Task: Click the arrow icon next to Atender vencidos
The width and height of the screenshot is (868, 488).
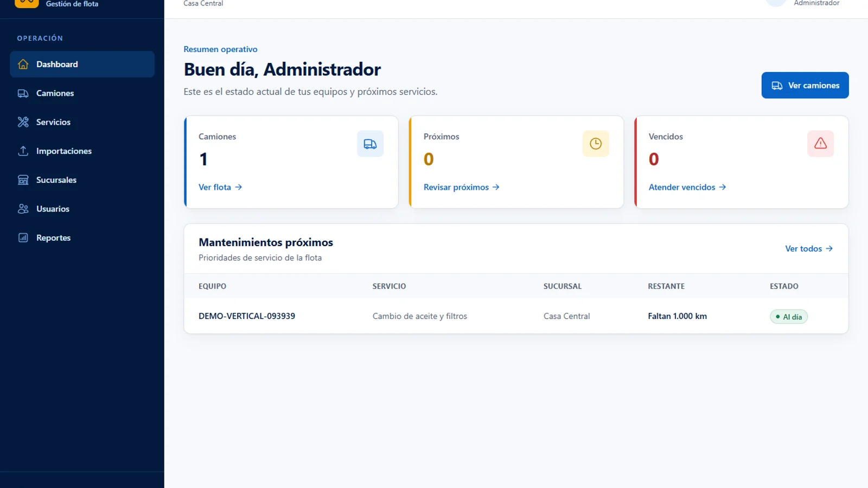Action: pyautogui.click(x=723, y=187)
